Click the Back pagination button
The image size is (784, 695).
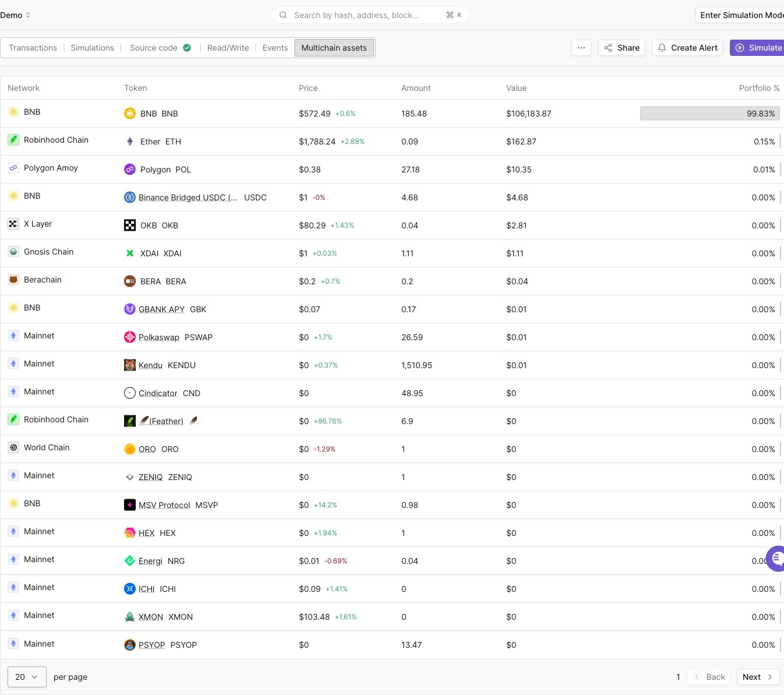[709, 677]
